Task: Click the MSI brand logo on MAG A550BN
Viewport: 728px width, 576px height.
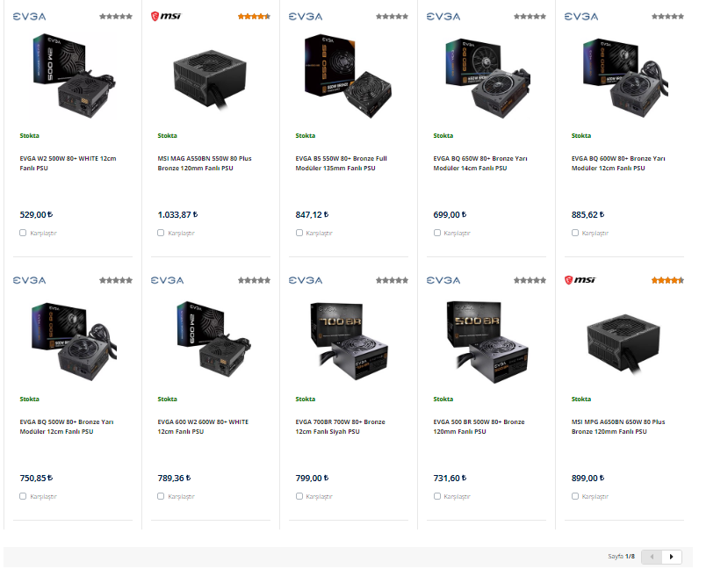Action: [166, 17]
